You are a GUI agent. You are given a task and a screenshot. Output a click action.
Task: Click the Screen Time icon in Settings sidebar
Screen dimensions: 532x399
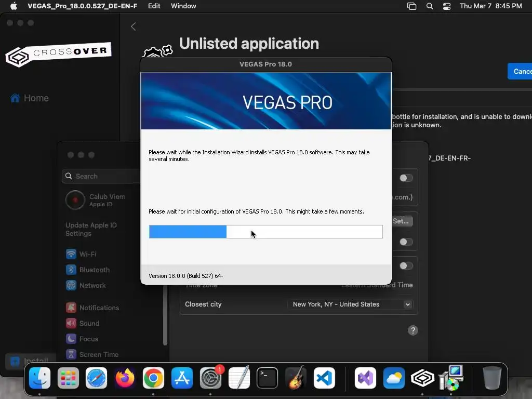point(71,354)
